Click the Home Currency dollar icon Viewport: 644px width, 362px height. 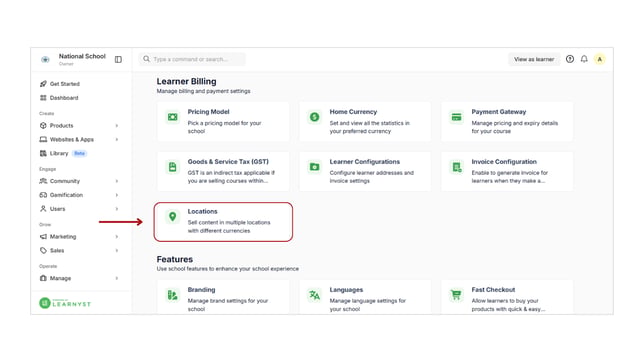click(x=315, y=117)
